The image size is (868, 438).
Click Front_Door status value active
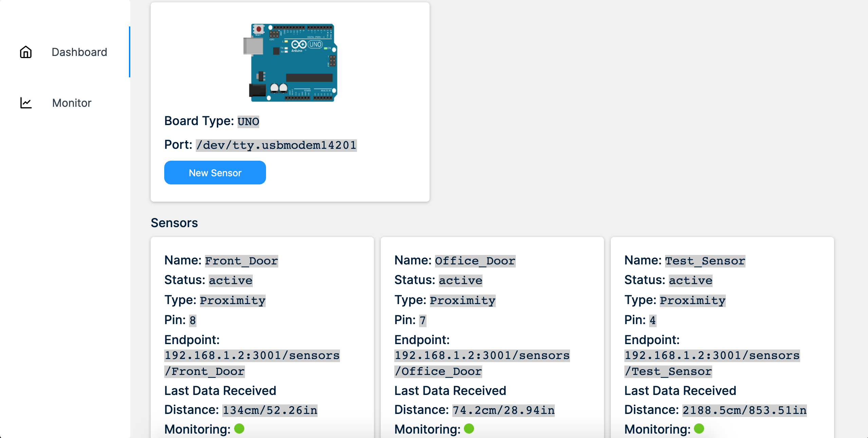(231, 281)
